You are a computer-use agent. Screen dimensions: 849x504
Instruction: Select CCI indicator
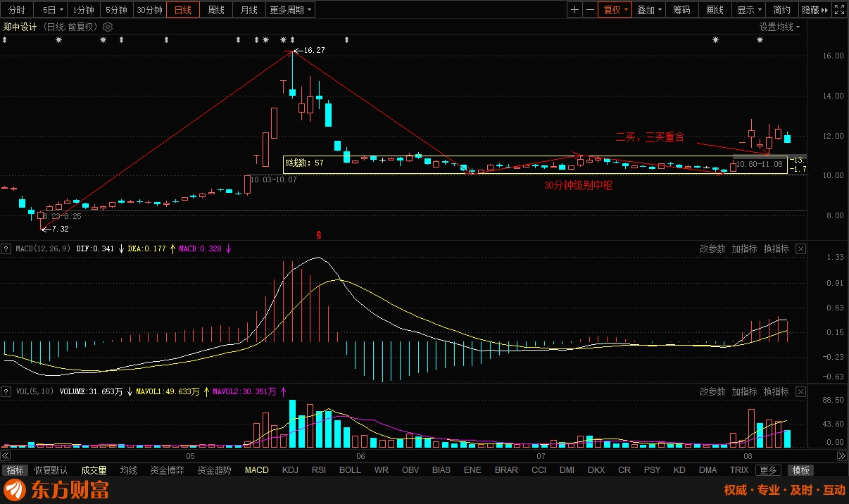pyautogui.click(x=539, y=470)
